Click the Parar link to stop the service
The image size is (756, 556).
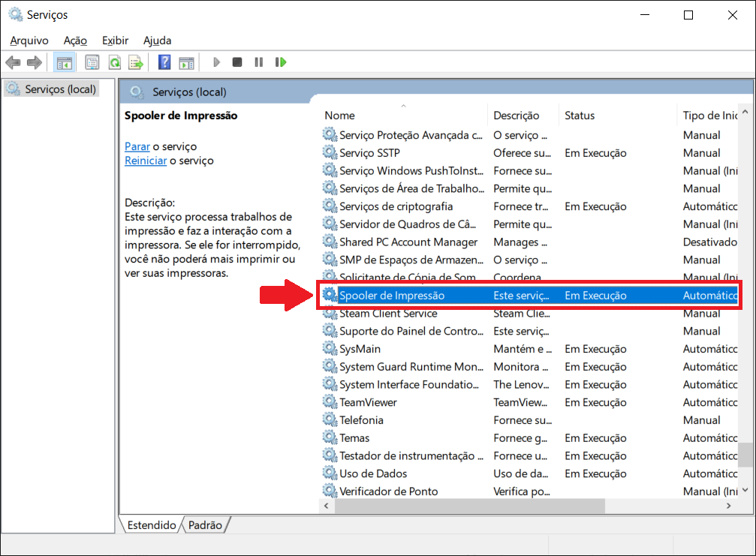coord(137,146)
